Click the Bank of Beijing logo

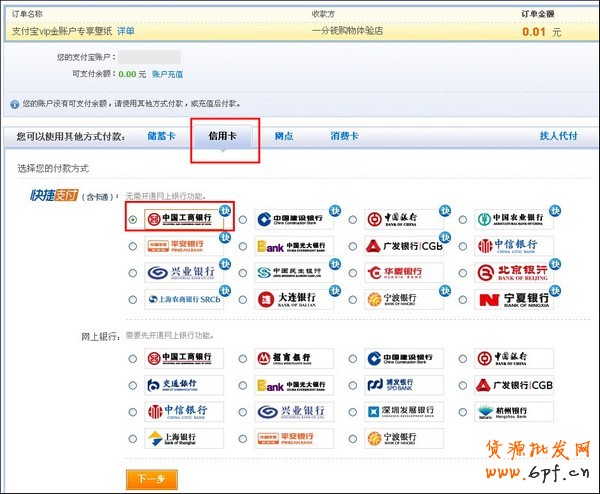pyautogui.click(x=516, y=272)
